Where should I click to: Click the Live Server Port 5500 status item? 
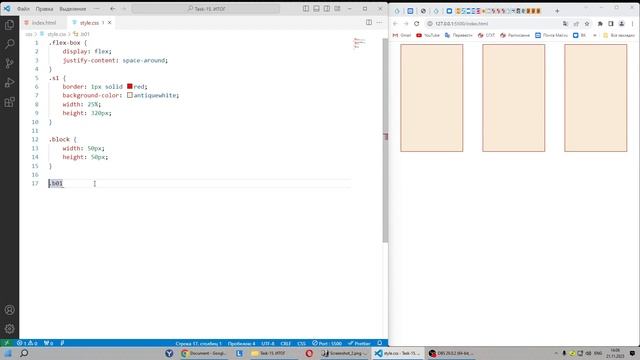[327, 344]
